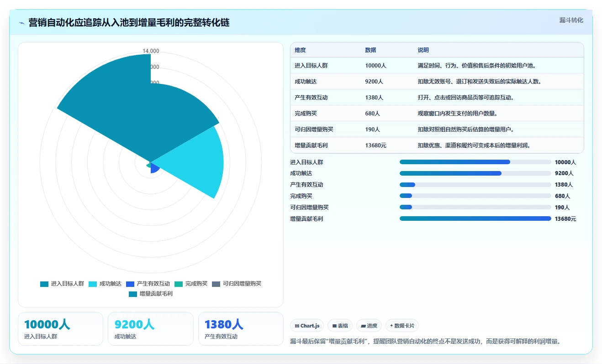Screen dimensions: 602x364
Task: Click the 9200人 data card
Action: point(151,329)
